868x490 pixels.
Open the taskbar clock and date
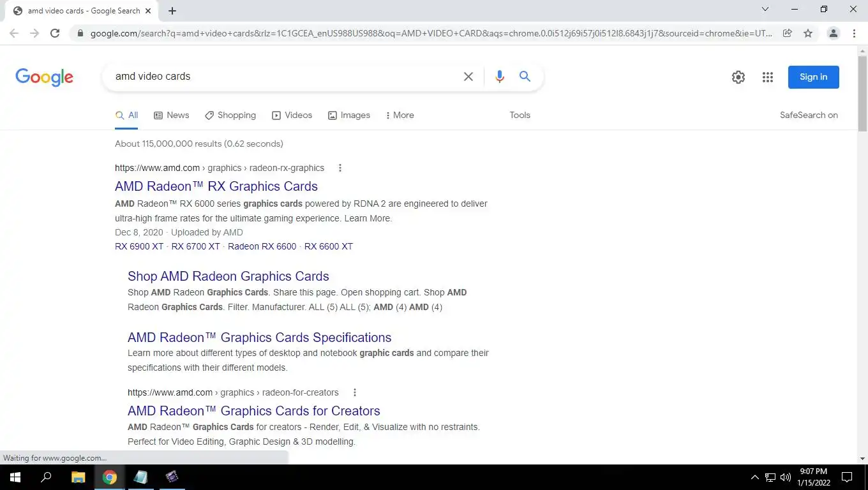coord(814,477)
